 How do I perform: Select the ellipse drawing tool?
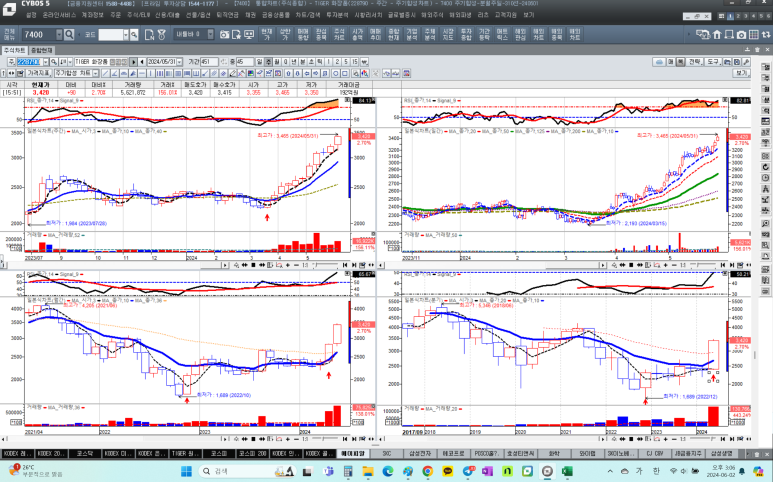(336, 73)
